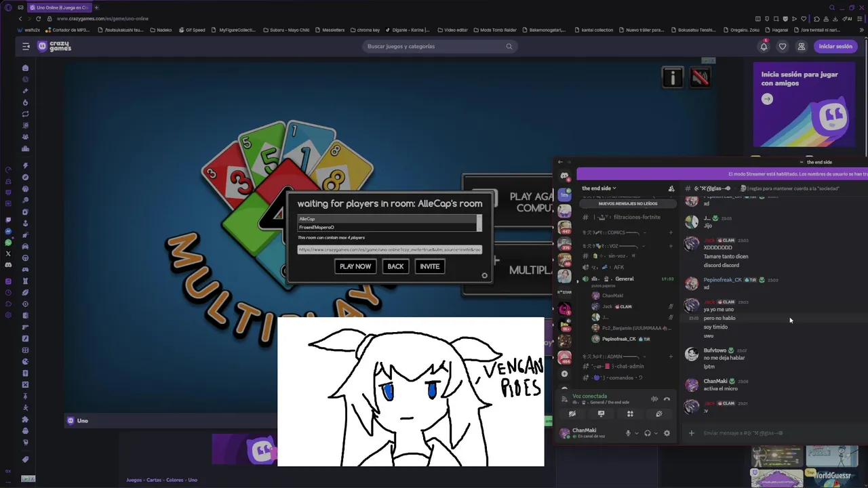Add a server in Discord
The height and width of the screenshot is (488, 868).
point(564,373)
